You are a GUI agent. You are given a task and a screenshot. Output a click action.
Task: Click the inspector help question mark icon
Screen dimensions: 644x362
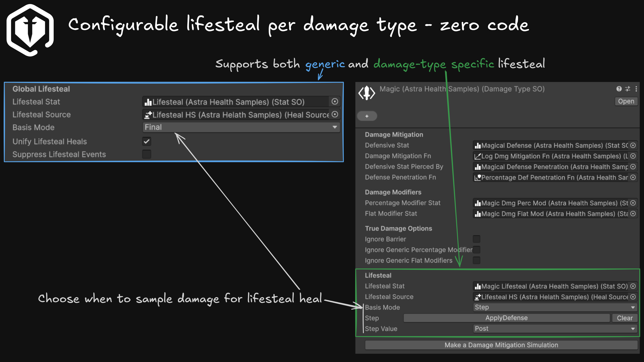click(x=619, y=89)
